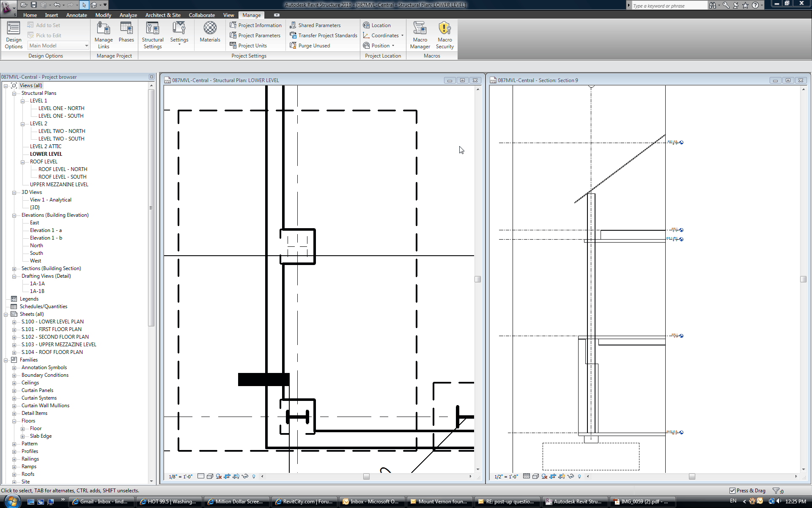Switch to the Annotate ribbon tab
This screenshot has width=812, height=508.
[77, 15]
